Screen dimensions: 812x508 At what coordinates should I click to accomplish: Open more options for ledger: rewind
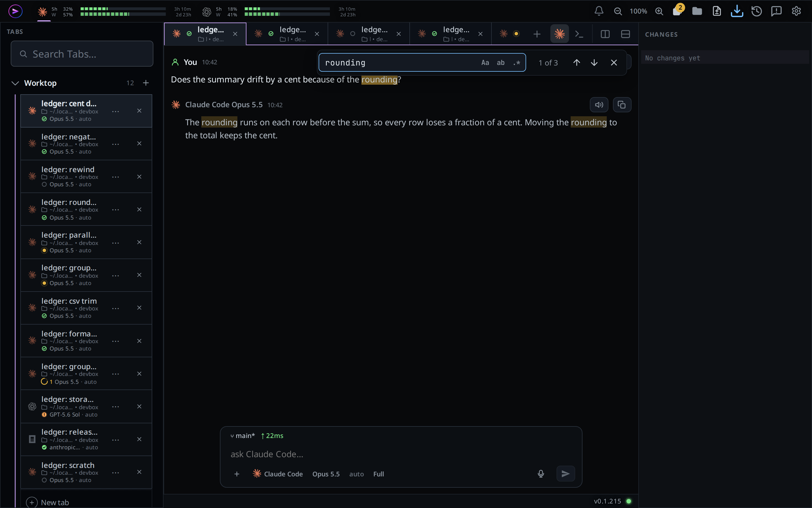coord(115,177)
